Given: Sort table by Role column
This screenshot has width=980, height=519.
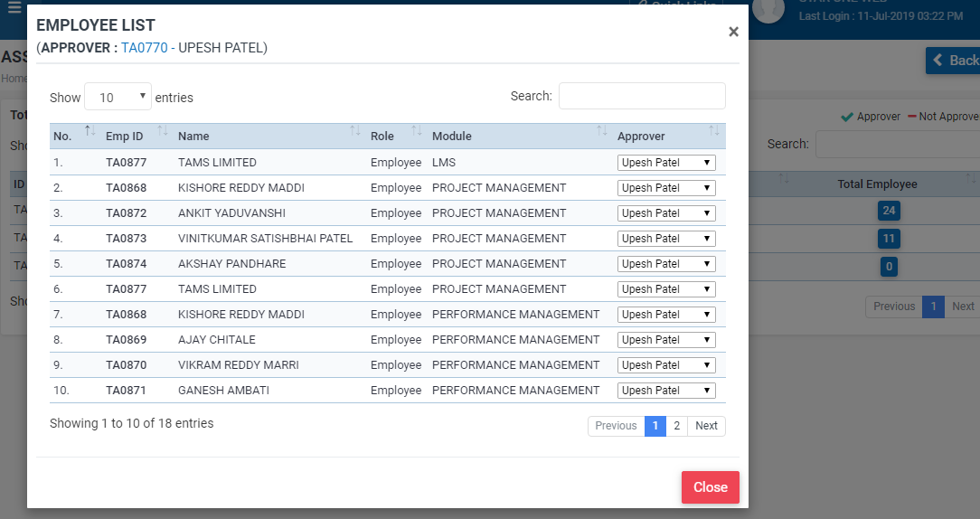Looking at the screenshot, I should coord(394,136).
